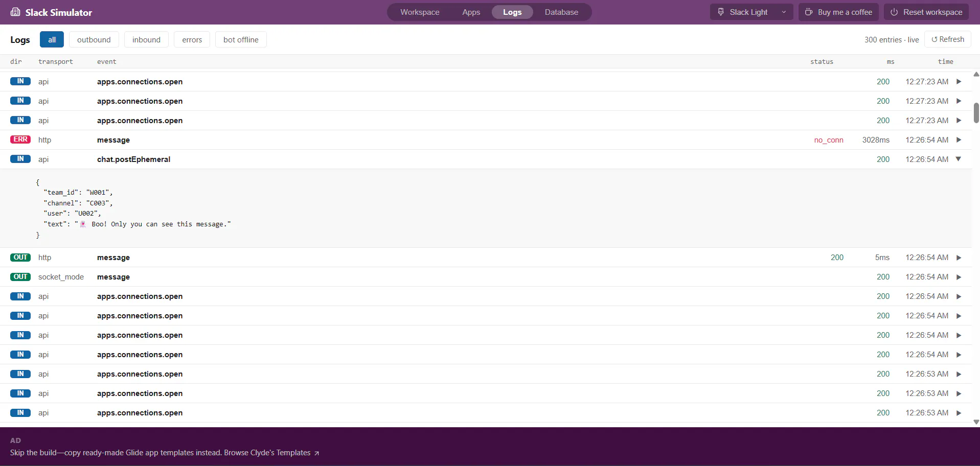This screenshot has width=980, height=466.
Task: Click the Slack Simulator title
Action: [59, 12]
